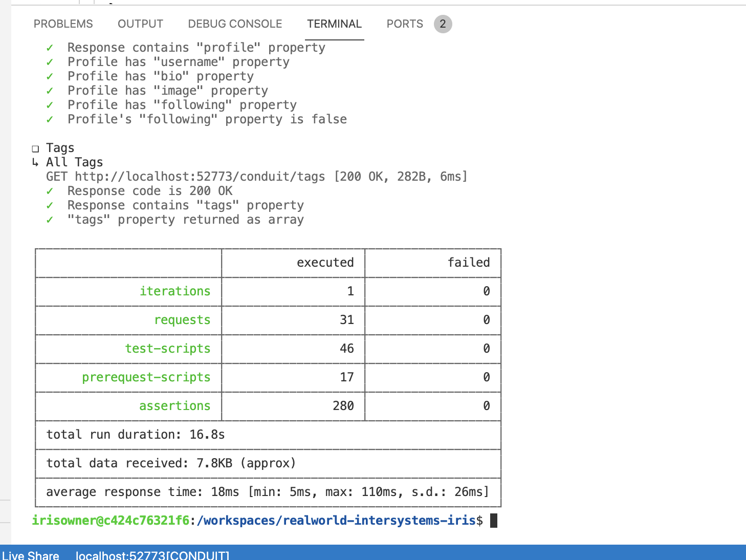Open the OUTPUT panel tab

click(140, 24)
